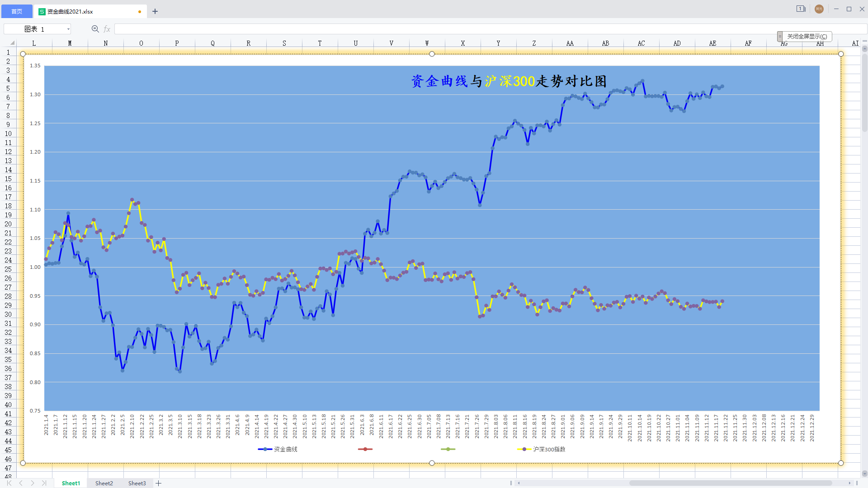Open new document tab with plus icon
This screenshot has width=868, height=488.
(155, 11)
